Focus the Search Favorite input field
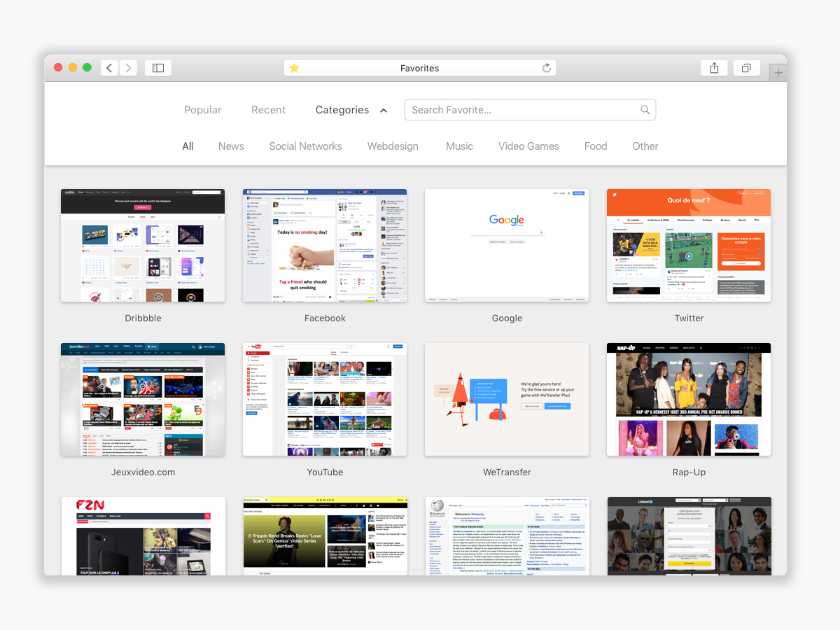Screen dimensions: 840x630 [x=530, y=110]
